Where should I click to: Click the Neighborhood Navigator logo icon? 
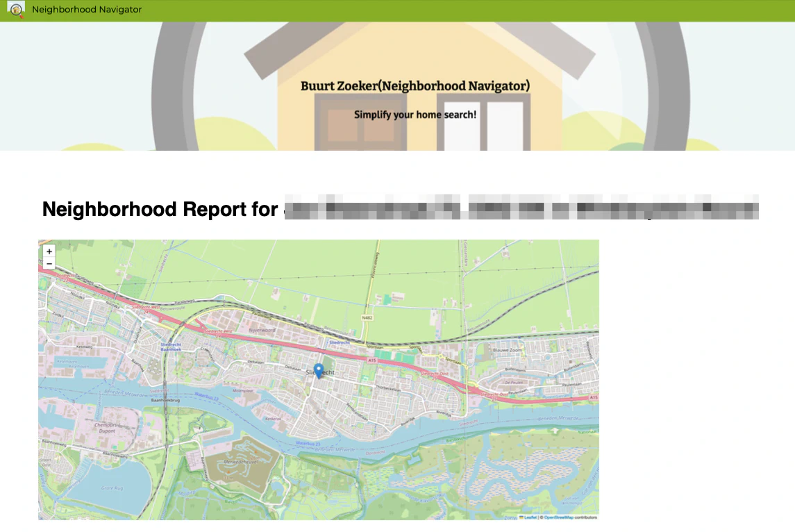pos(15,10)
